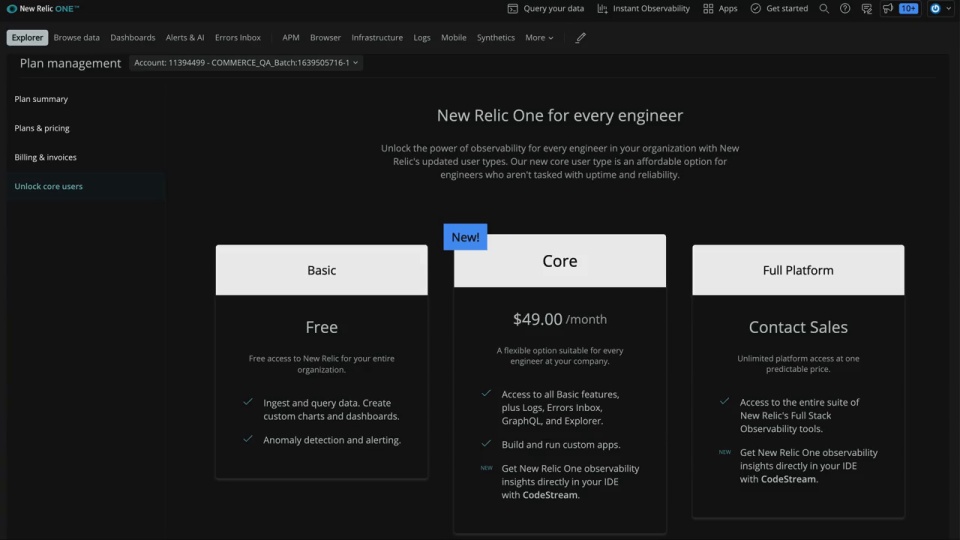This screenshot has height=540, width=960.
Task: Switch to APM
Action: (x=291, y=37)
